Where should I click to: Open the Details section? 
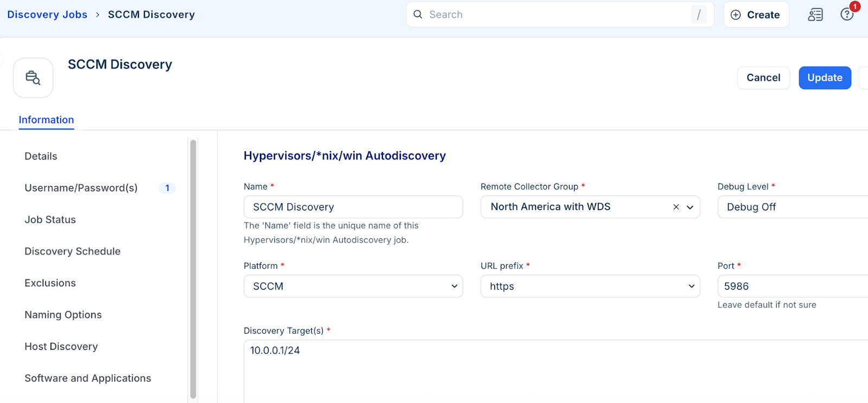point(41,156)
